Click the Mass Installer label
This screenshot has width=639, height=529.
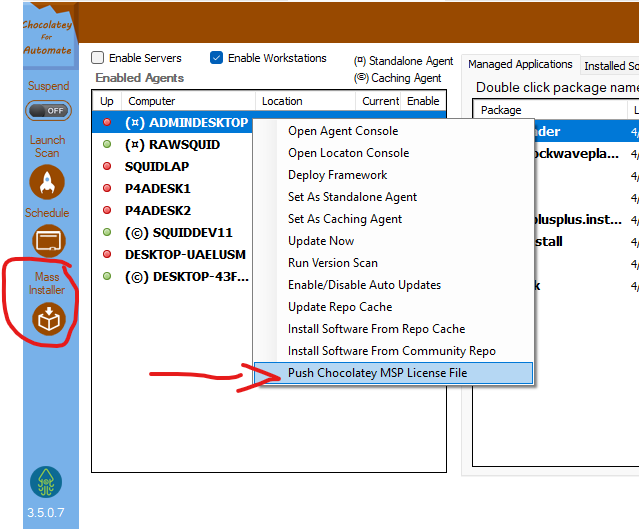(47, 283)
